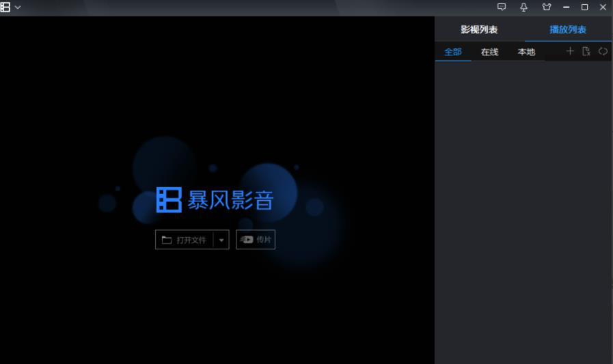This screenshot has height=364, width=613.
Task: Show the 全部 playlist filter
Action: (x=453, y=52)
